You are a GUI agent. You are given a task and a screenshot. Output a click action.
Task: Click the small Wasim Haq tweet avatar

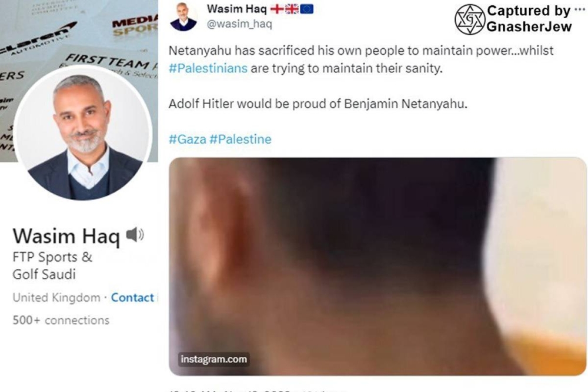coord(183,17)
